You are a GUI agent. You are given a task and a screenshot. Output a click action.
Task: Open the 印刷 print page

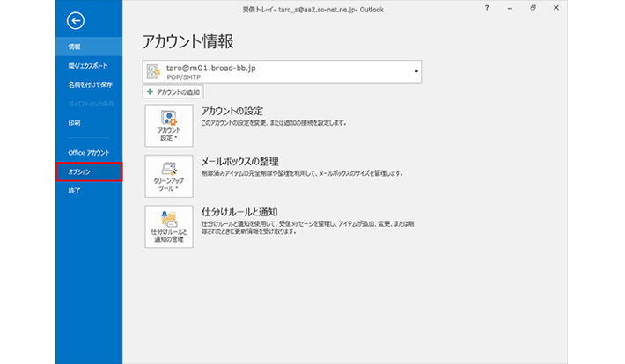[75, 123]
